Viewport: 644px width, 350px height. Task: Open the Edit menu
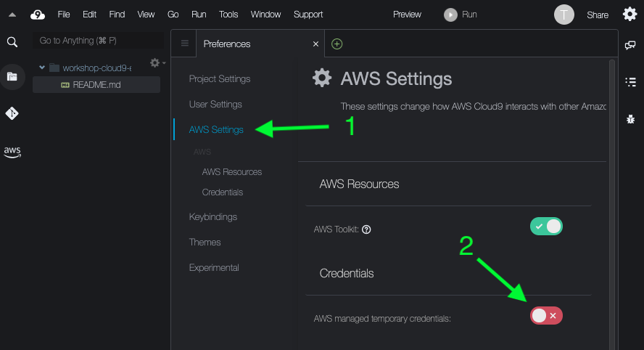click(x=89, y=15)
